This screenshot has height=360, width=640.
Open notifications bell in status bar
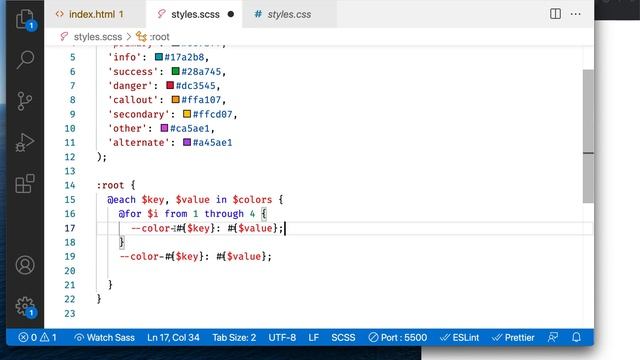point(576,338)
